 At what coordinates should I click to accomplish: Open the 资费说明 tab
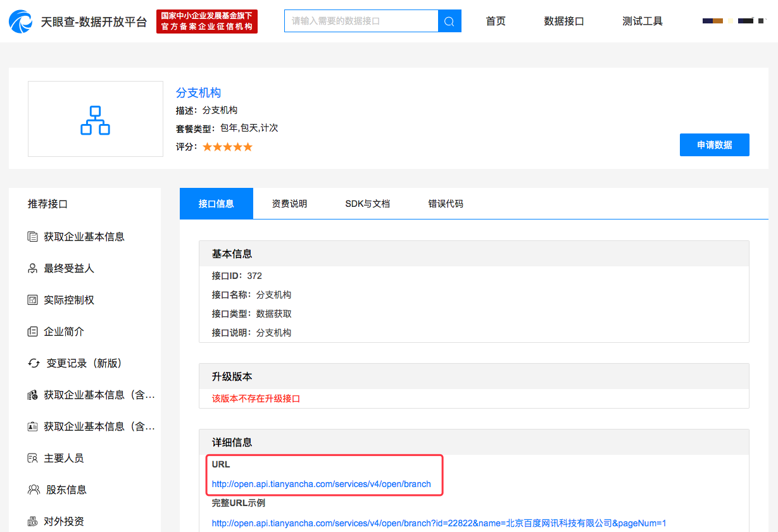pos(289,204)
